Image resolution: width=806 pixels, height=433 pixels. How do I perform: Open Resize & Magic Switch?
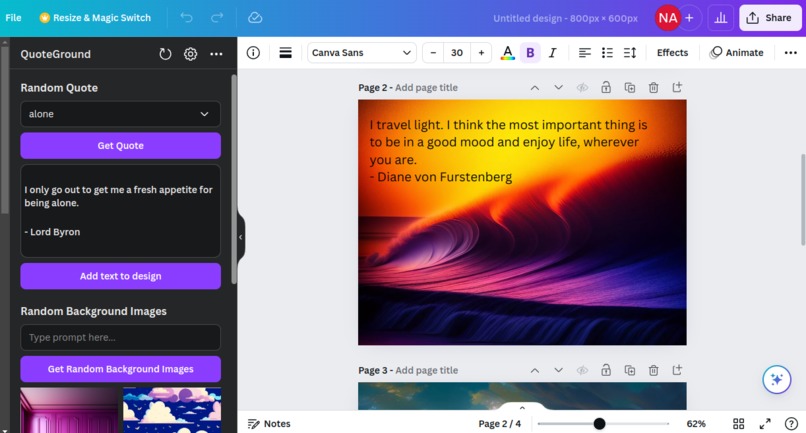(x=95, y=17)
